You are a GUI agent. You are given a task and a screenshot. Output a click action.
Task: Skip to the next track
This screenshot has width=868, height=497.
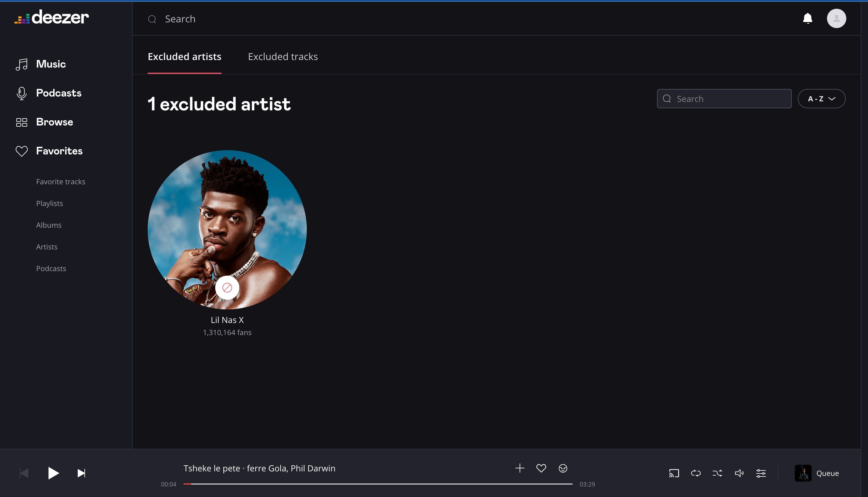coord(81,473)
